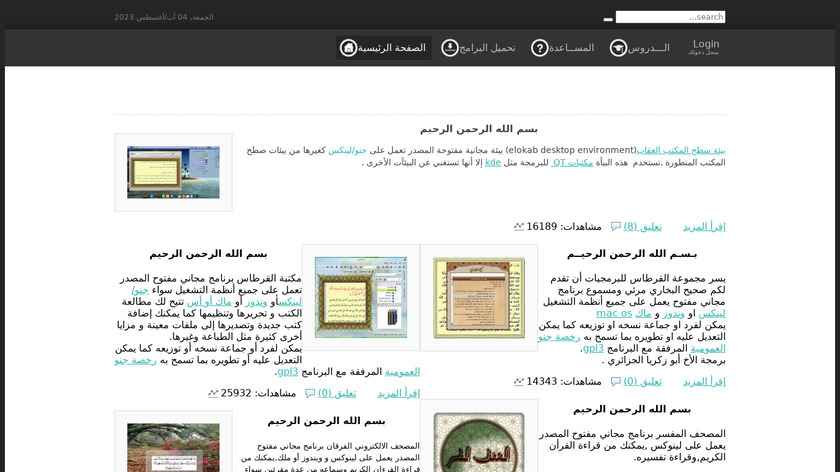Open the تعليق (8) comments link
The width and height of the screenshot is (840, 472).
642,226
